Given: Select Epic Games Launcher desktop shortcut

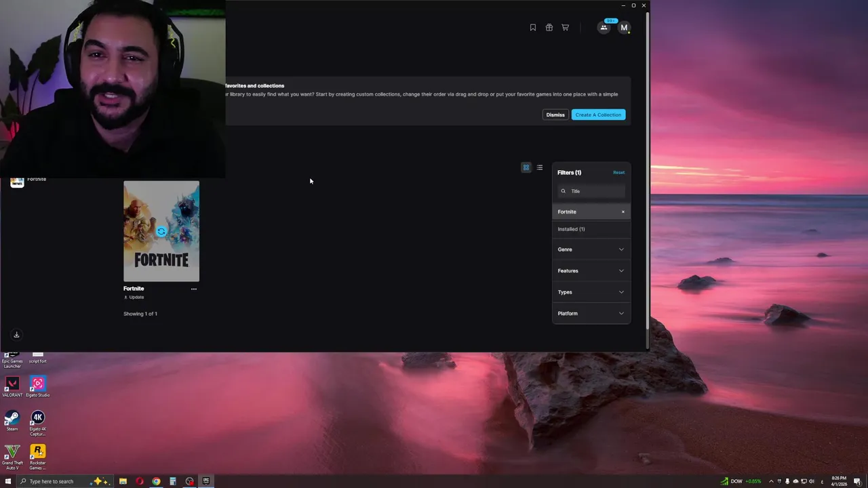Looking at the screenshot, I should point(12,361).
